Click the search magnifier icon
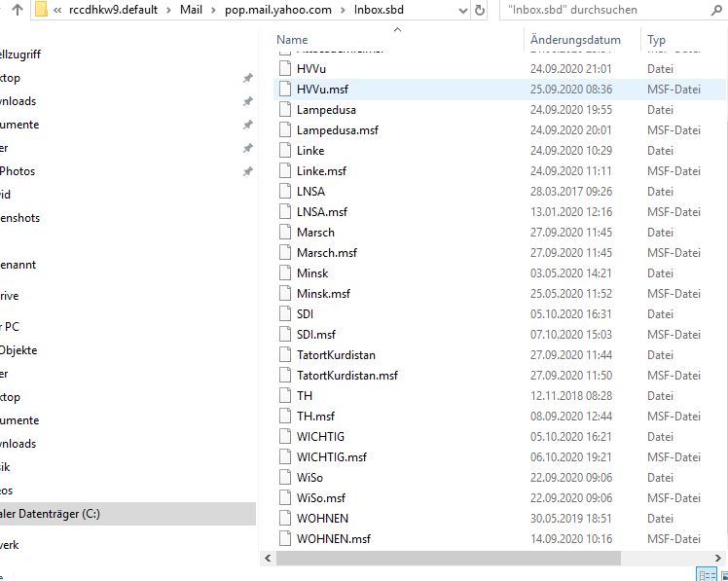This screenshot has height=581, width=728. click(x=716, y=10)
